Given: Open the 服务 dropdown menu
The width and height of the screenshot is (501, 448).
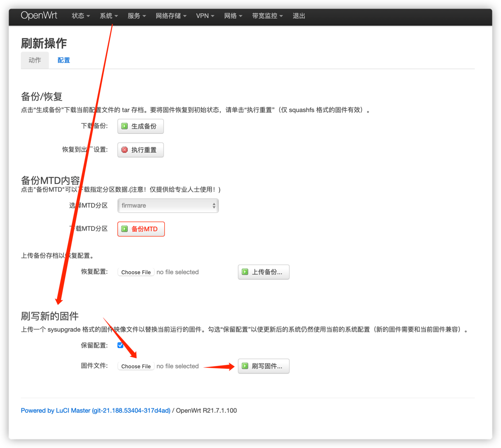Looking at the screenshot, I should [137, 16].
